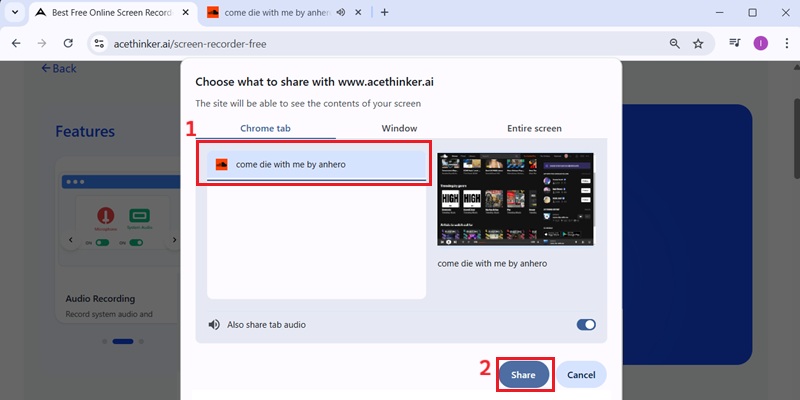The width and height of the screenshot is (800, 400).
Task: Toggle the Microphone ON switch in feature card
Action: pyautogui.click(x=103, y=243)
